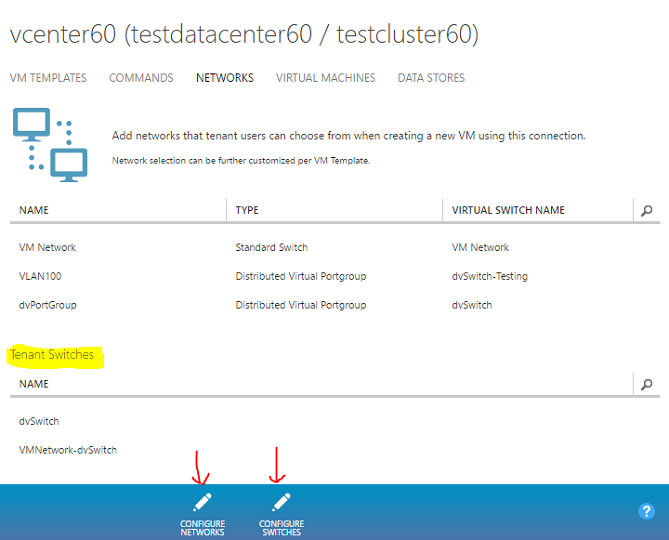Click the Tenant Switches section heading
This screenshot has height=540, width=669.
pyautogui.click(x=52, y=355)
